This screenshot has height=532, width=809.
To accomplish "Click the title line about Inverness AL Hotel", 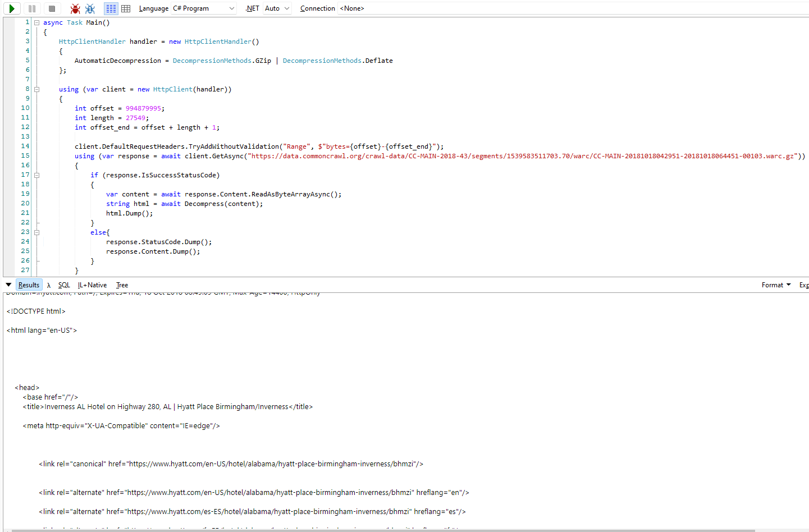I will [168, 406].
